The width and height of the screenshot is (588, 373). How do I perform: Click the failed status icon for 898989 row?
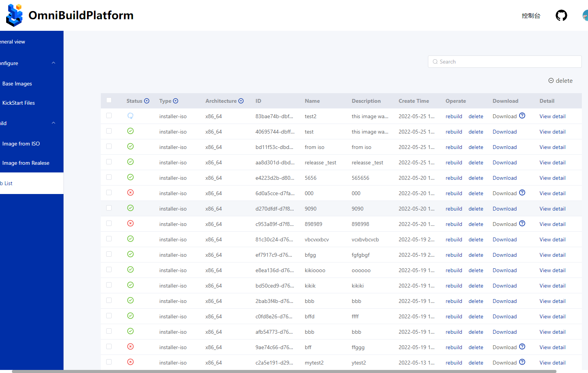click(x=130, y=223)
